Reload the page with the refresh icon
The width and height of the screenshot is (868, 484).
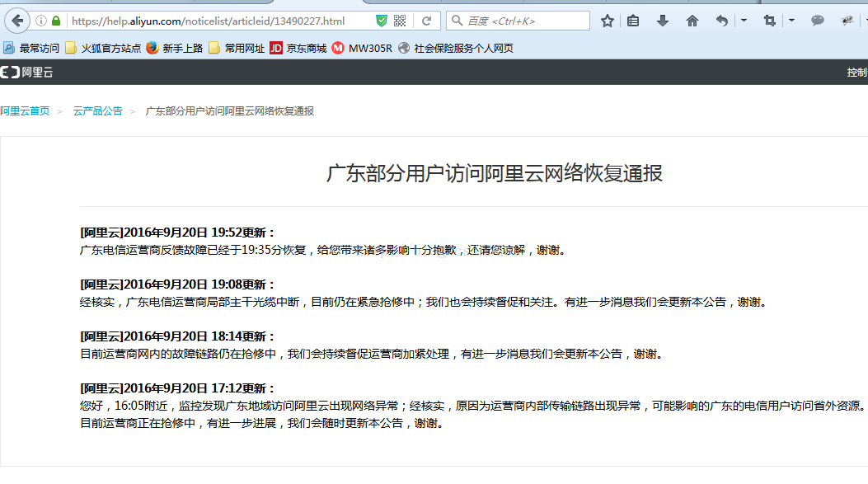pos(426,21)
